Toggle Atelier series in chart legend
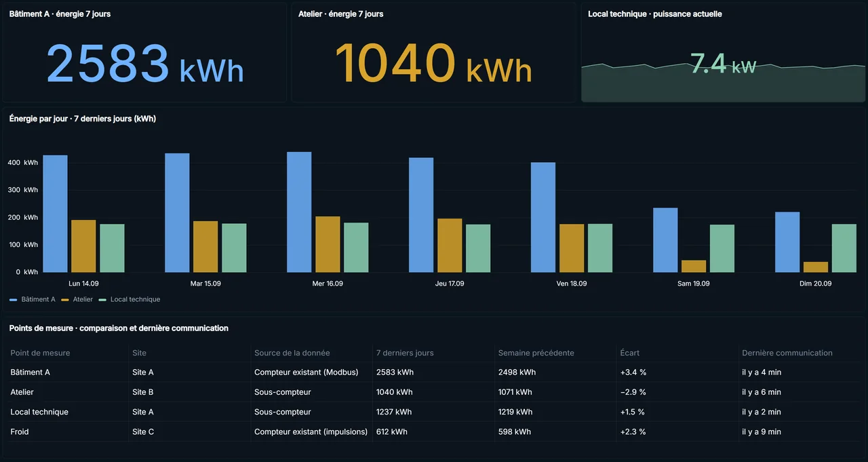868x462 pixels. click(x=77, y=299)
